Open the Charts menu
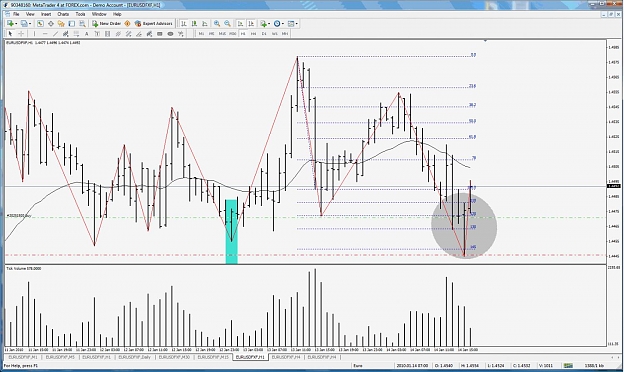The width and height of the screenshot is (625, 372). [x=63, y=14]
